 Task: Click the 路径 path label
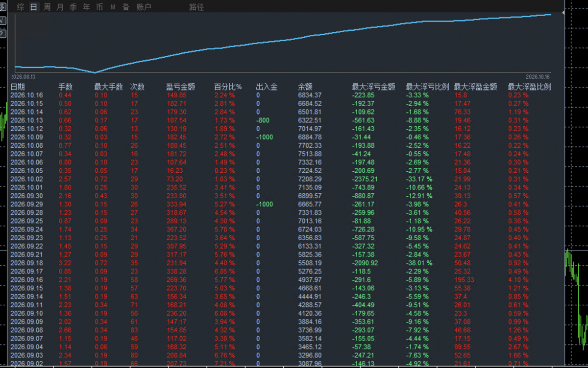pos(196,7)
